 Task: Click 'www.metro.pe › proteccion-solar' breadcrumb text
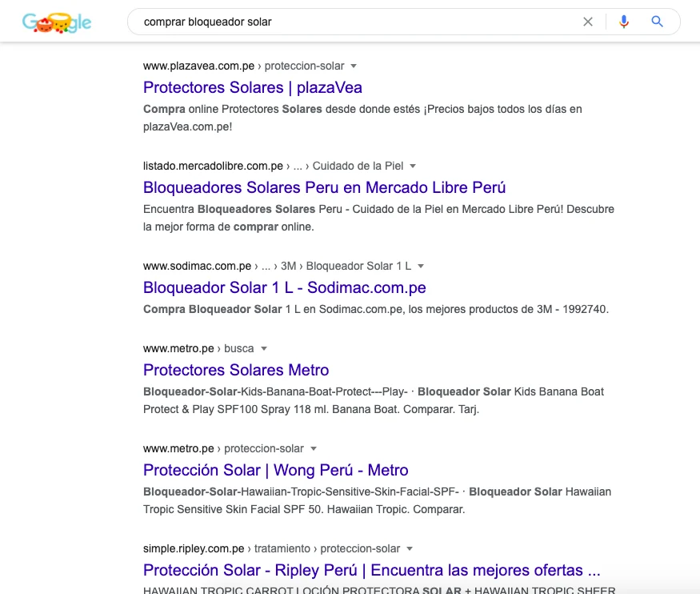[x=223, y=448]
